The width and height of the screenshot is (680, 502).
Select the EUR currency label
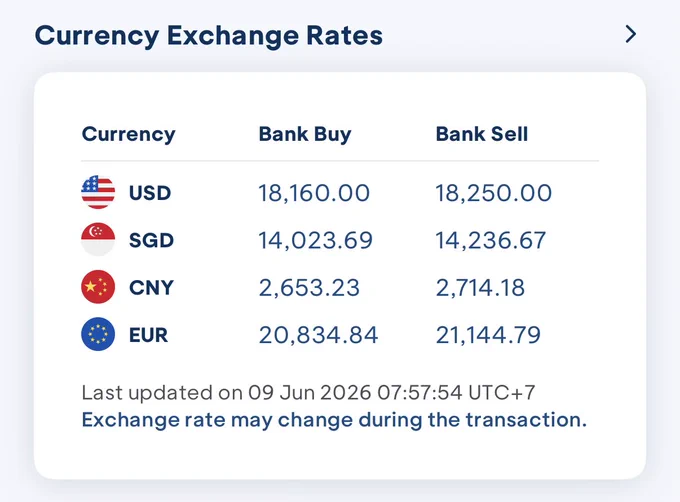[148, 335]
